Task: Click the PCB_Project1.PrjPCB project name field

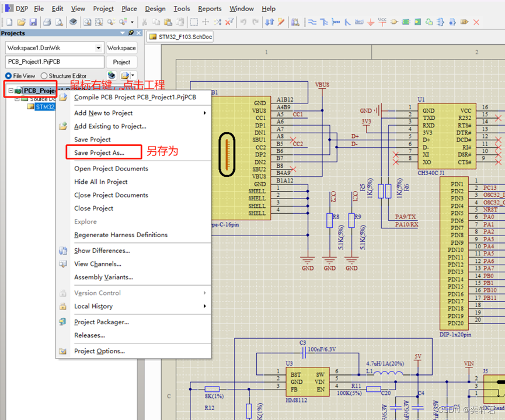Action: coord(54,62)
